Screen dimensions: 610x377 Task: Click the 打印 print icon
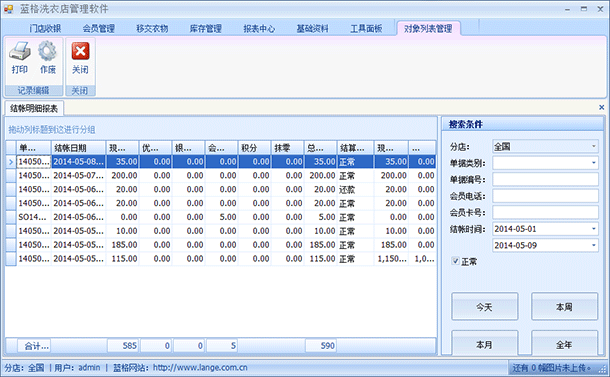(x=20, y=52)
